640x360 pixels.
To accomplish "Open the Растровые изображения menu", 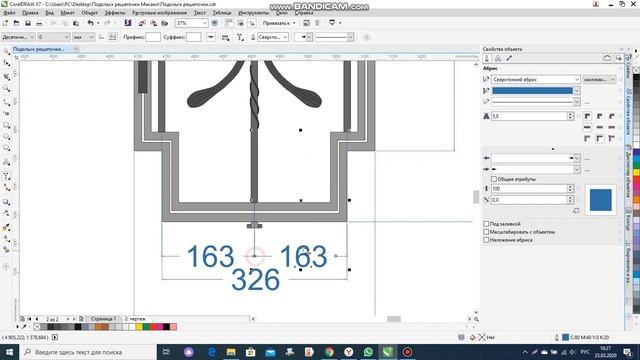I will pyautogui.click(x=159, y=13).
